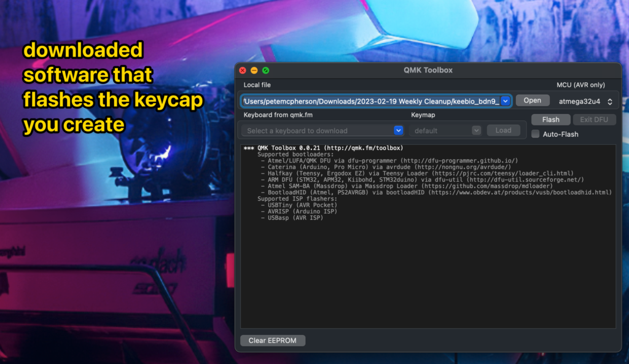This screenshot has width=629, height=364.
Task: Enable the Auto-Flash checkbox
Action: pos(535,134)
